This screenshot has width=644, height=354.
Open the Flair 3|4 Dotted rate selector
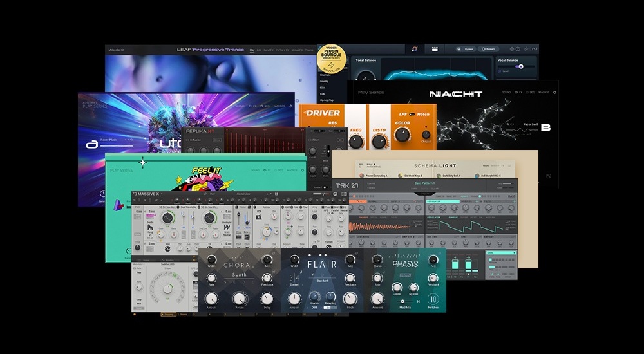[294, 279]
